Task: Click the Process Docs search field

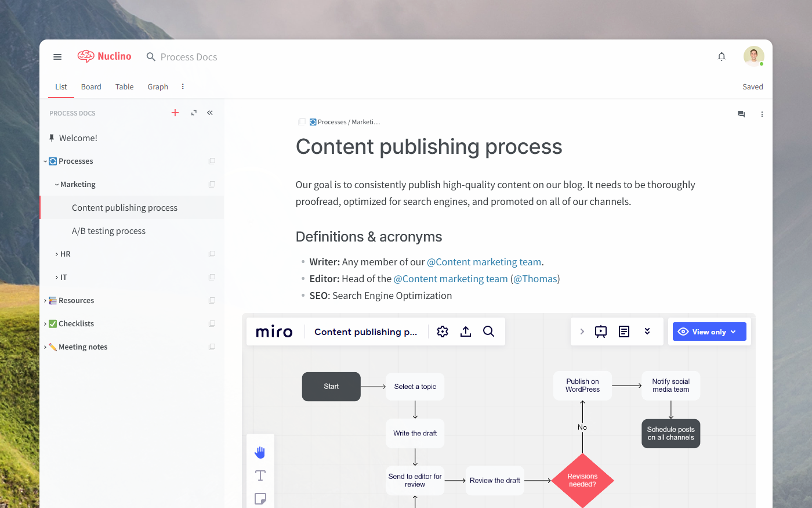Action: [x=188, y=57]
